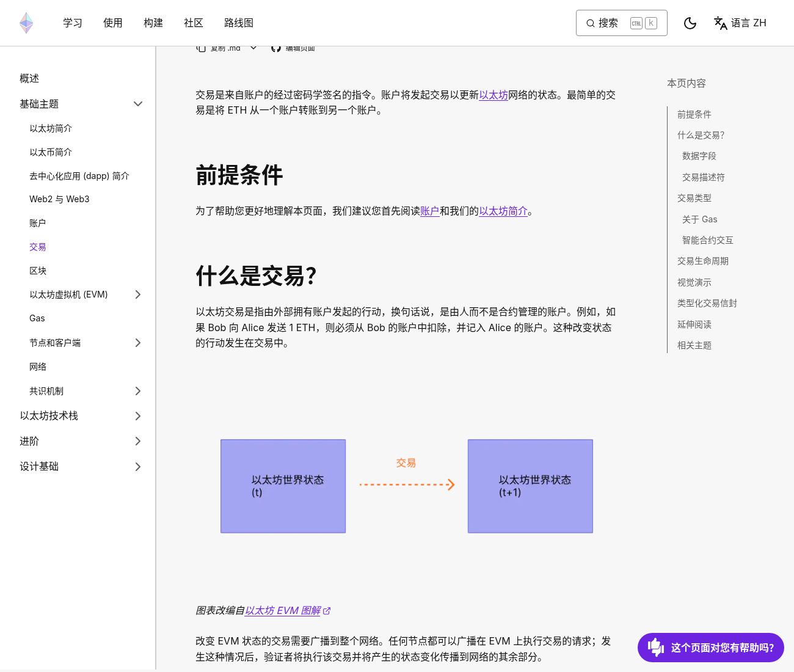
Task: Open the 语言 ZH language selector
Action: click(x=740, y=23)
